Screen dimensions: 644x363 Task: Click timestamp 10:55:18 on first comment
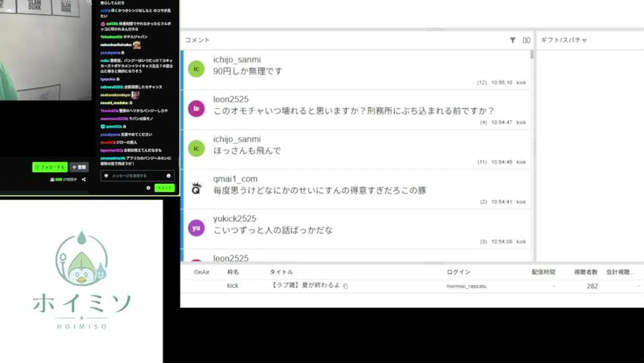pos(501,83)
